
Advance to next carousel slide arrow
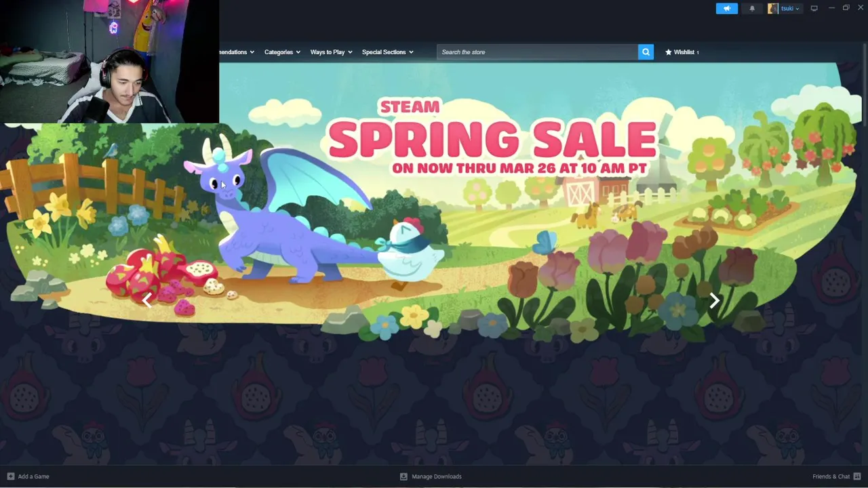(714, 301)
